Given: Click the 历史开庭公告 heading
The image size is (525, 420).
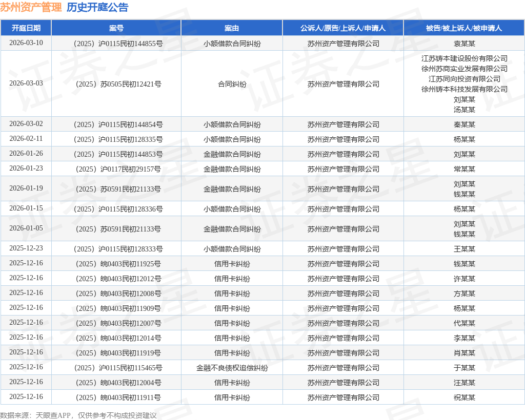Looking at the screenshot, I should (x=97, y=7).
